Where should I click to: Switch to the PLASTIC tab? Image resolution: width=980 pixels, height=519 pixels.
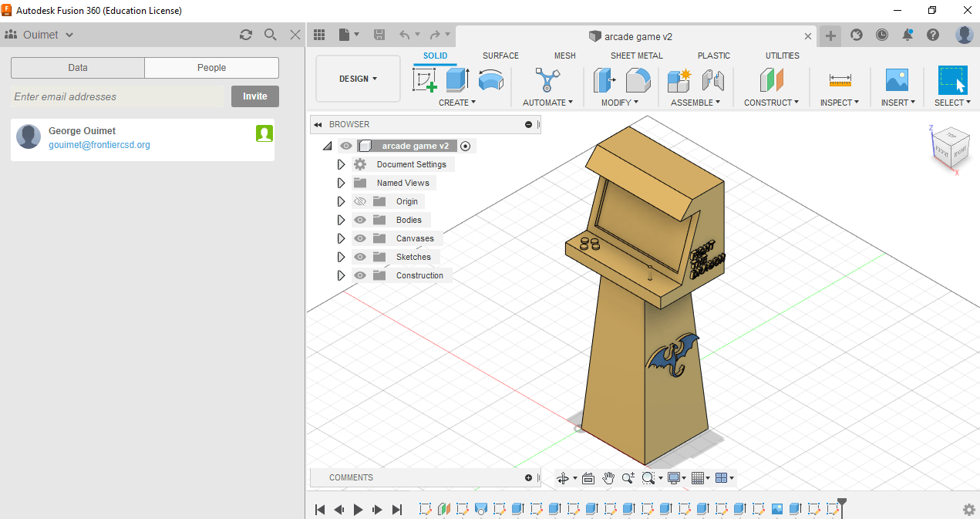pyautogui.click(x=714, y=56)
